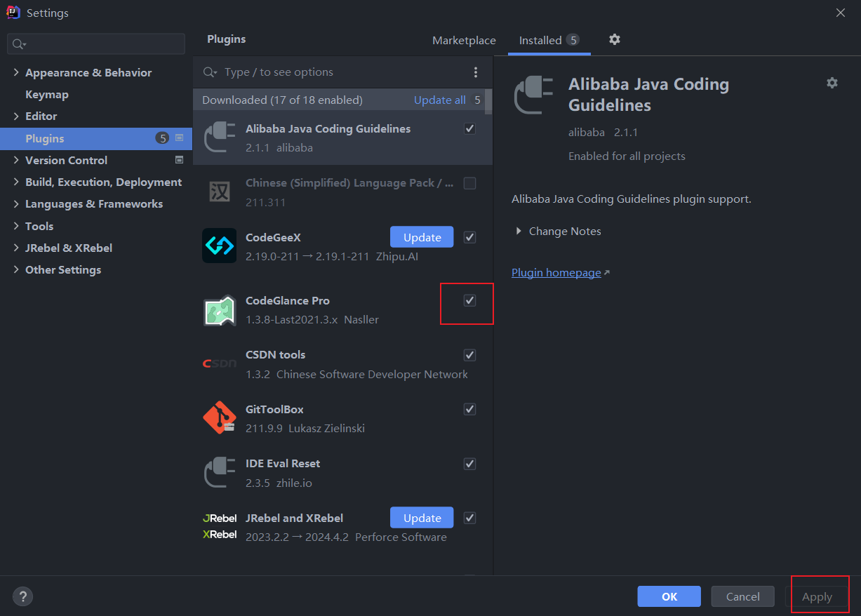The image size is (861, 616).
Task: Expand the Change Notes section
Action: click(519, 231)
